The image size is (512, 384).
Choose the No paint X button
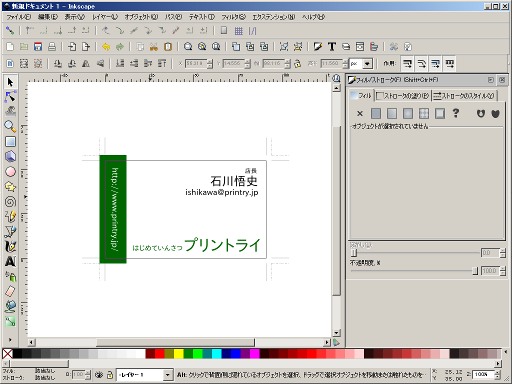click(x=360, y=114)
